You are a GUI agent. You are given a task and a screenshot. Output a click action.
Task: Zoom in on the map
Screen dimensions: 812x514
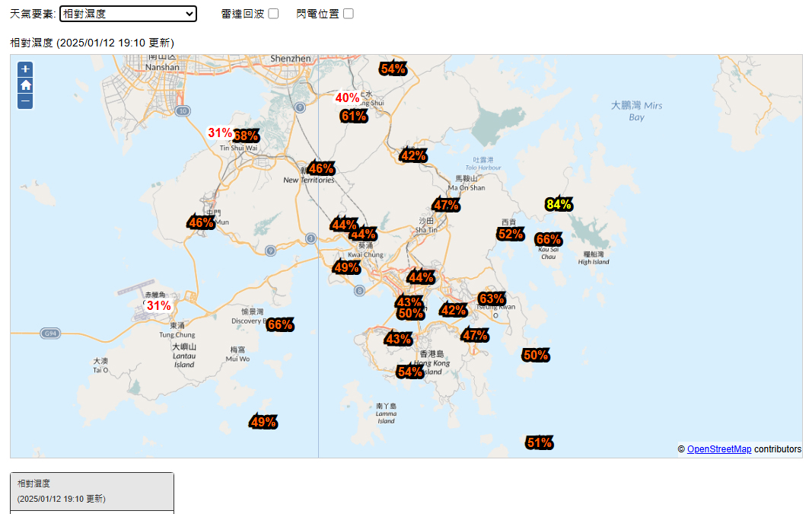(26, 69)
